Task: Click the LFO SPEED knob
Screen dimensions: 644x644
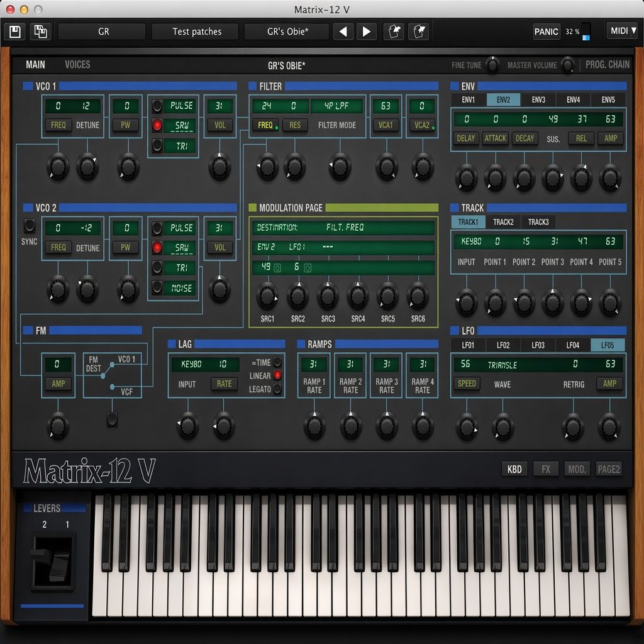Action: 466,427
